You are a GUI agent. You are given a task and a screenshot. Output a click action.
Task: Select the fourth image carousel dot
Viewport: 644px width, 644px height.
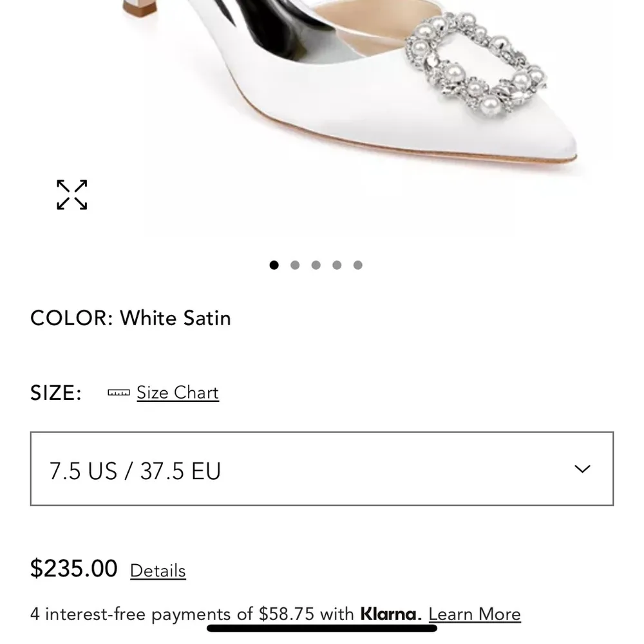point(337,265)
